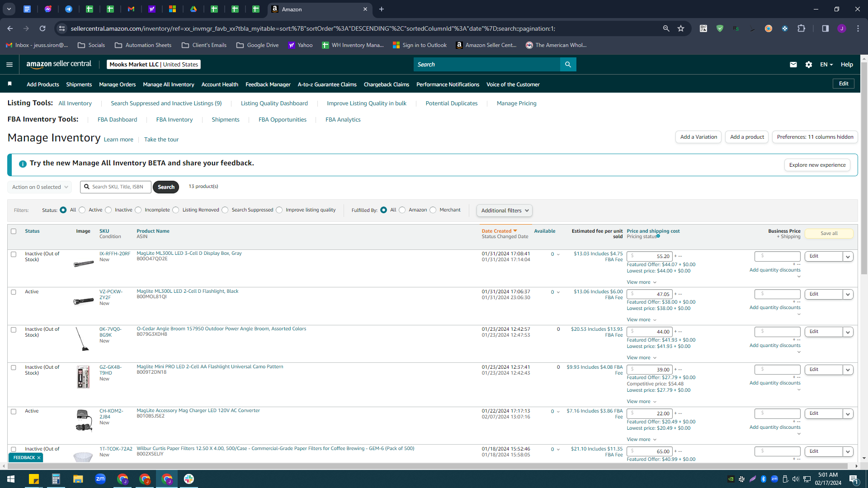Check the MagLite ML300L 3-Cell D row checkbox
The height and width of the screenshot is (488, 868).
pyautogui.click(x=14, y=254)
